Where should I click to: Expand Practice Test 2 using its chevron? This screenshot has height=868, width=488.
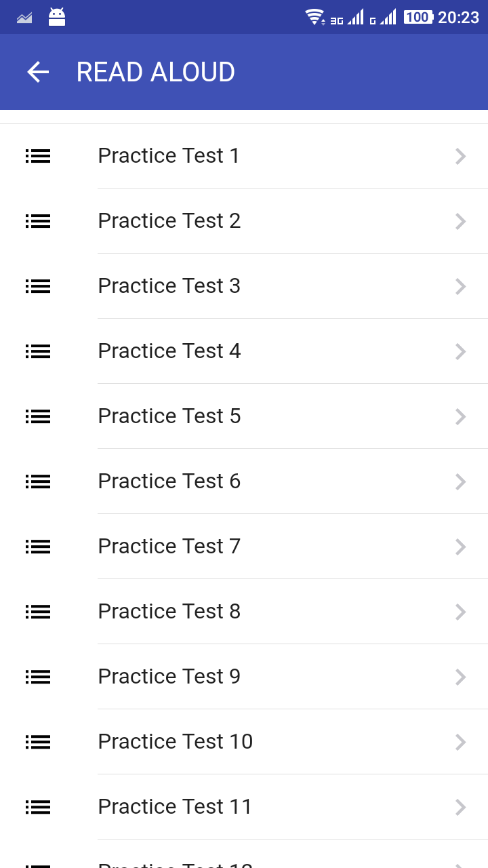[x=460, y=221]
